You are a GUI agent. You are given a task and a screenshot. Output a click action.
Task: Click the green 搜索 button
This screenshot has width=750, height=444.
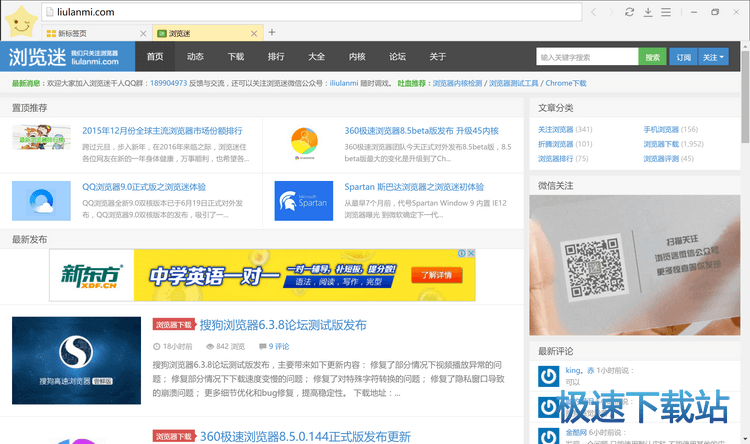[652, 57]
